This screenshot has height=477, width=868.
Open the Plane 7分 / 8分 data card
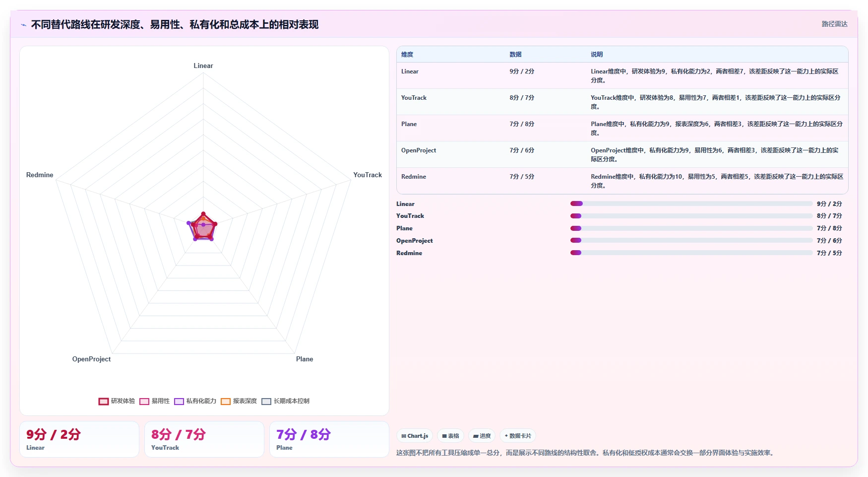tap(329, 439)
